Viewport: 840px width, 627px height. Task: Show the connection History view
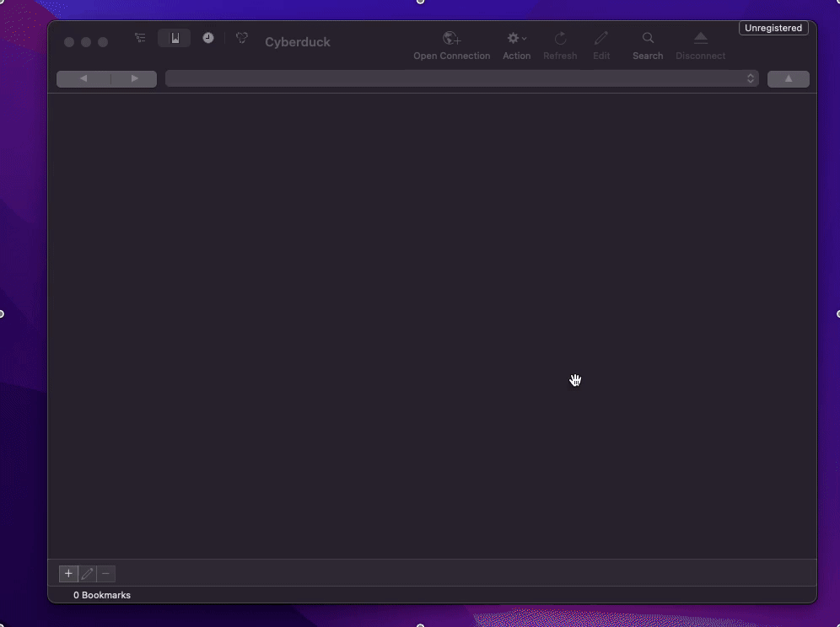pos(207,38)
